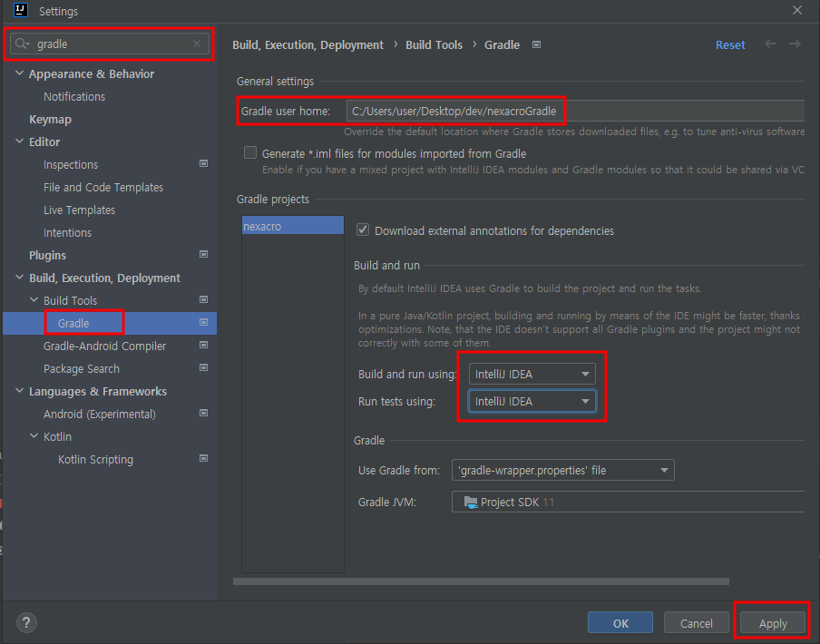Open Inspections settings page

[71, 165]
